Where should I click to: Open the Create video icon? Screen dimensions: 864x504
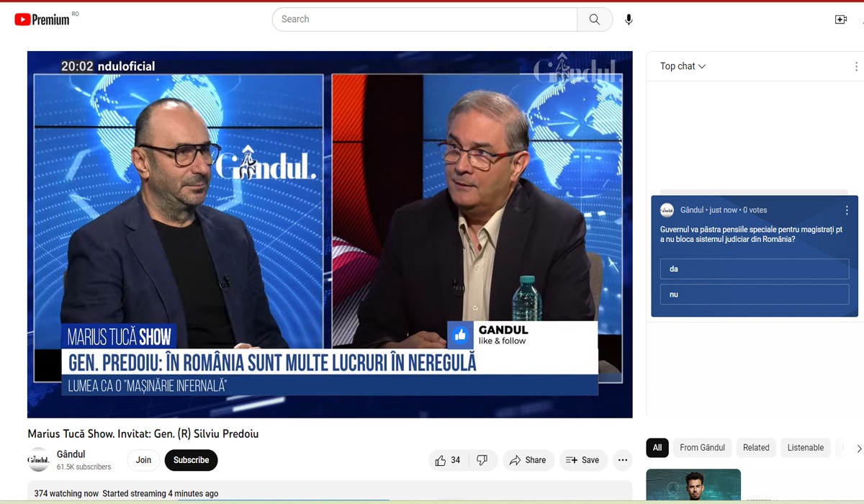click(841, 19)
